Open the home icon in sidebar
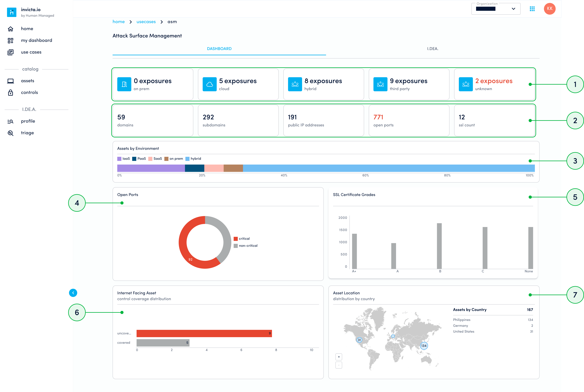 [x=11, y=29]
